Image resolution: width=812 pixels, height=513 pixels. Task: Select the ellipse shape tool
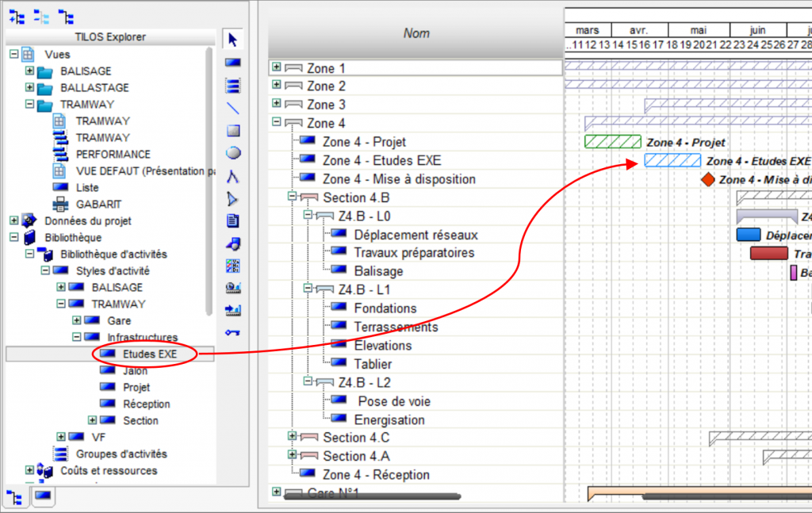[233, 153]
